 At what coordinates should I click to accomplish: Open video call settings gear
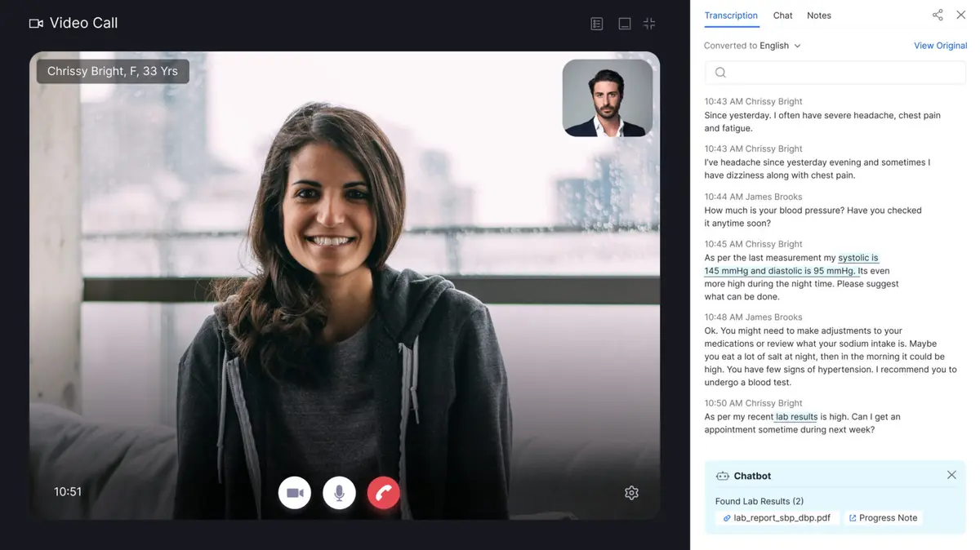pyautogui.click(x=631, y=493)
